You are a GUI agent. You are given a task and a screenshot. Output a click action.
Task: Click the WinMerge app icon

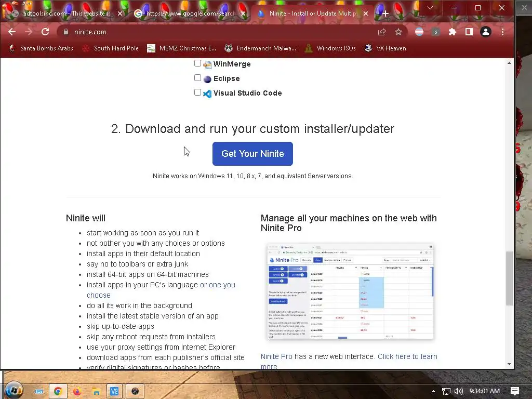click(x=207, y=64)
